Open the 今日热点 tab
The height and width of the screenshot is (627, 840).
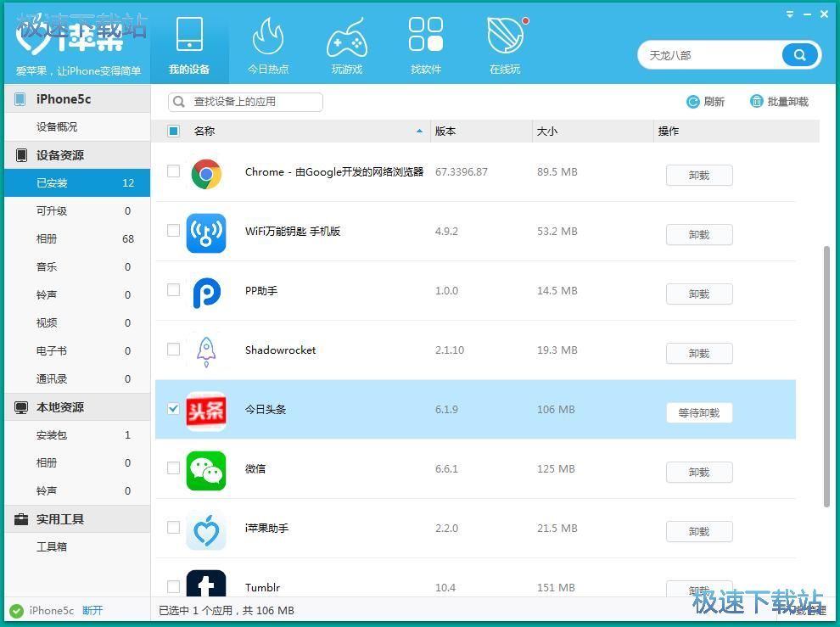tap(268, 46)
